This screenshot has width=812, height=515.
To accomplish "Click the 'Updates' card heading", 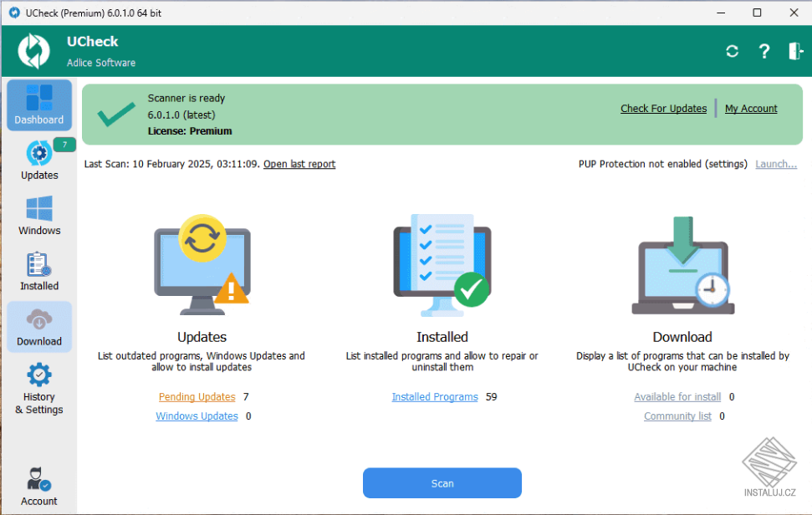I will (202, 337).
